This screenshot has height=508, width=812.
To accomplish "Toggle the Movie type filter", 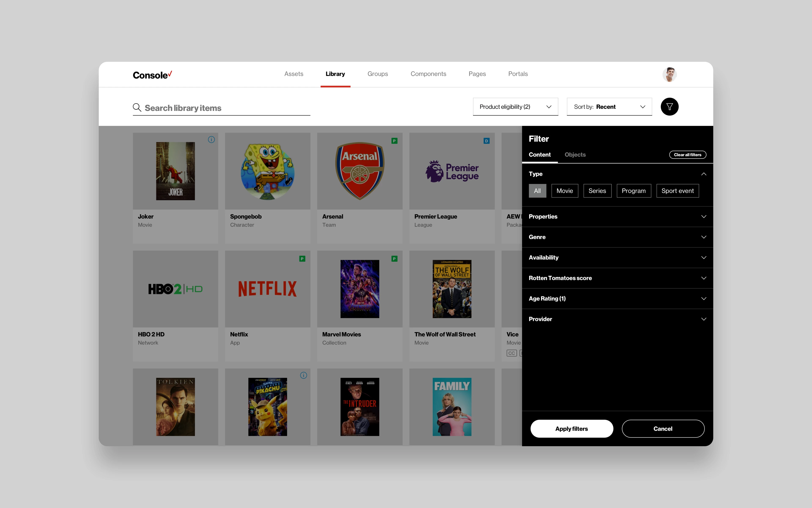I will [x=565, y=191].
